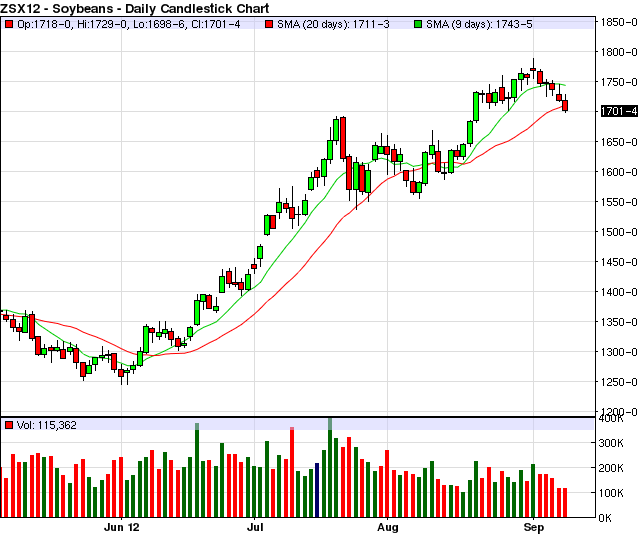Click the 1300-0 price axis label
The height and width of the screenshot is (536, 640).
pos(619,352)
